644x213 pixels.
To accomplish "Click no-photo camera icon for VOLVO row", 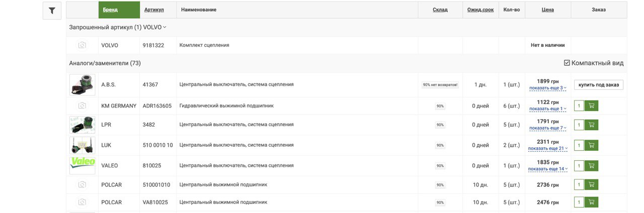I will [82, 45].
